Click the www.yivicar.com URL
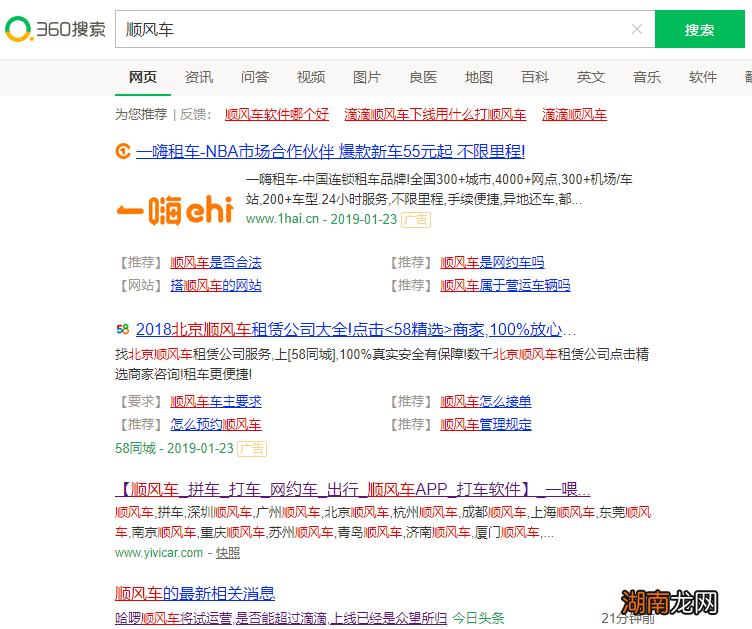The image size is (752, 629). (x=159, y=553)
